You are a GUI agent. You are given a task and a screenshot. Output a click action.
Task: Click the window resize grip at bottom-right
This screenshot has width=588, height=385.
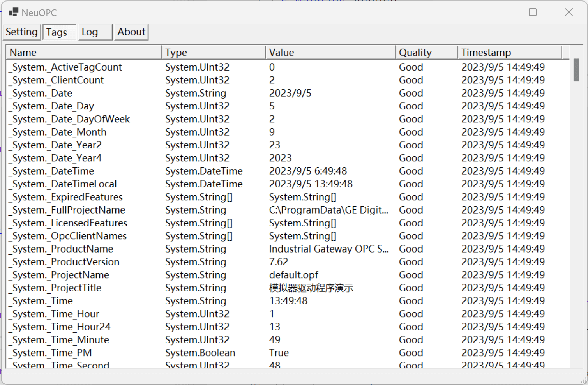[x=583, y=380]
